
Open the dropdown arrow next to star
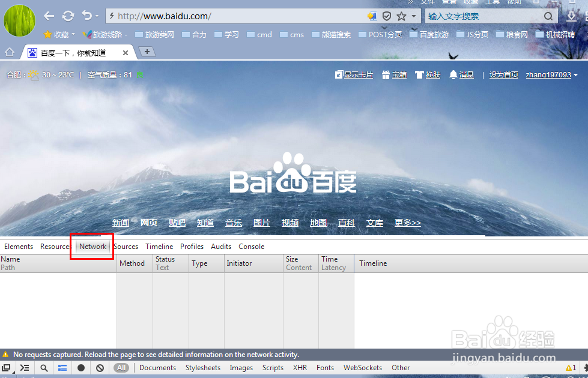414,16
